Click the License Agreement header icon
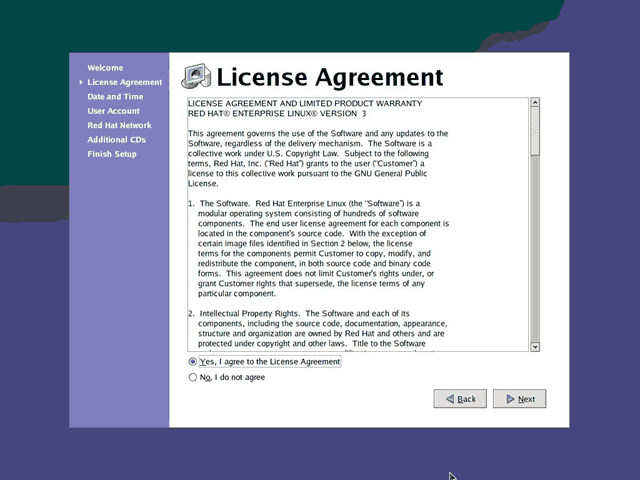Screen dimensions: 640x480 196,77
